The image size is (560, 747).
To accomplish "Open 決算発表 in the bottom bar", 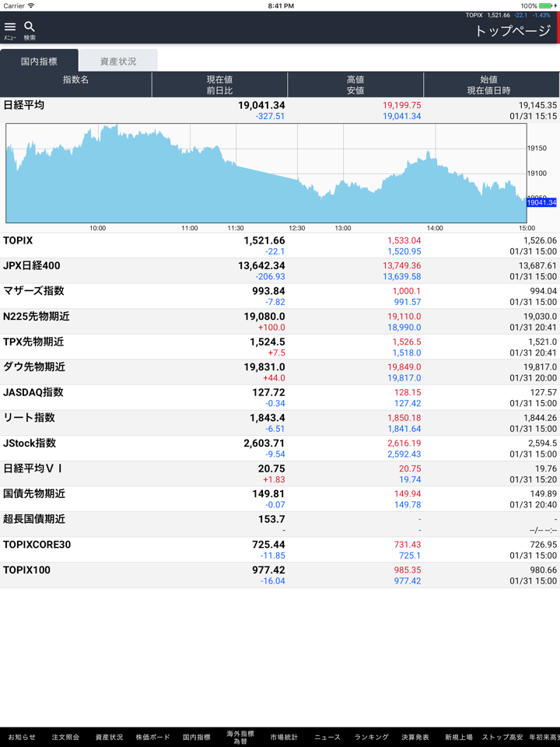I will click(415, 737).
